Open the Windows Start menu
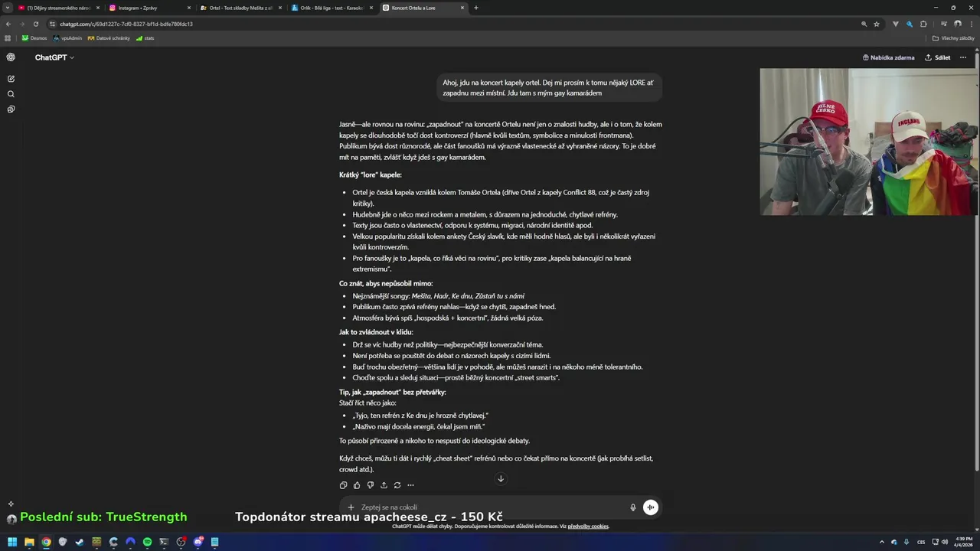Screen dimensions: 980x551 coord(12,542)
